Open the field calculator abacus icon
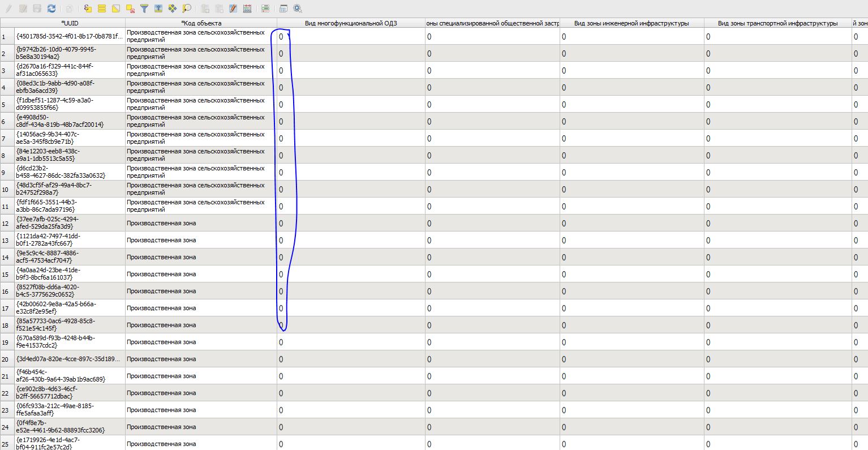 (247, 8)
